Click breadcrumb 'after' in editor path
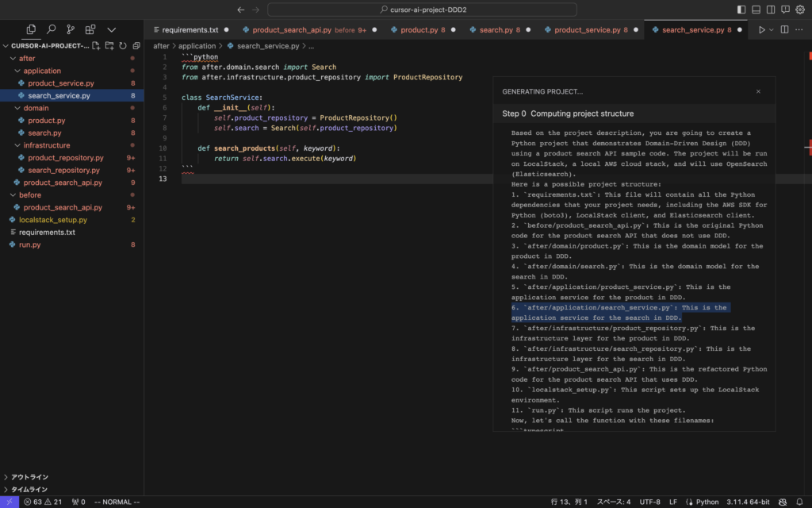812x508 pixels. coord(161,46)
